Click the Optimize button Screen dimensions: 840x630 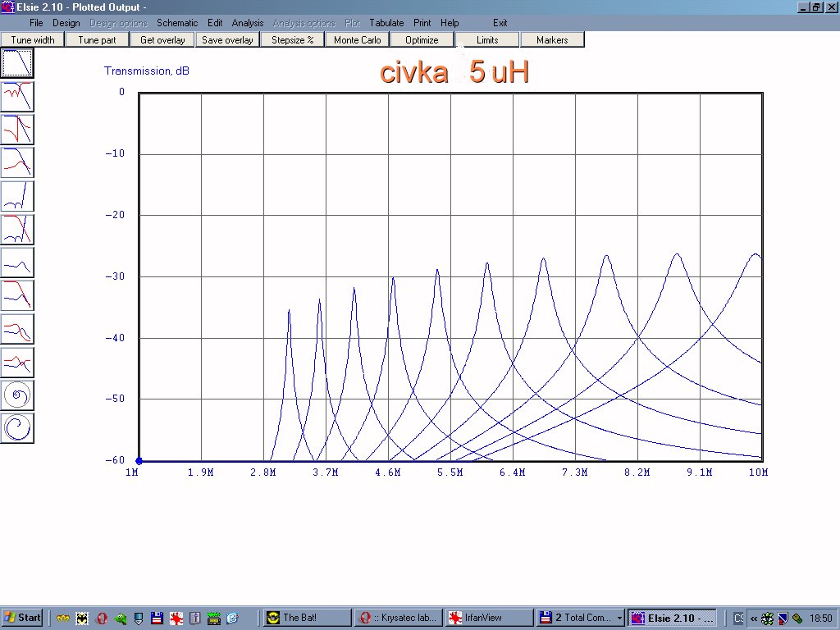(422, 39)
